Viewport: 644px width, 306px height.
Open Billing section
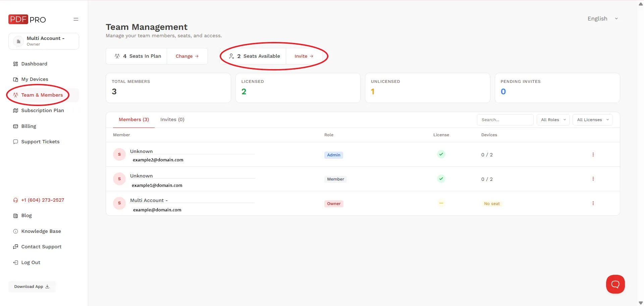(24, 126)
